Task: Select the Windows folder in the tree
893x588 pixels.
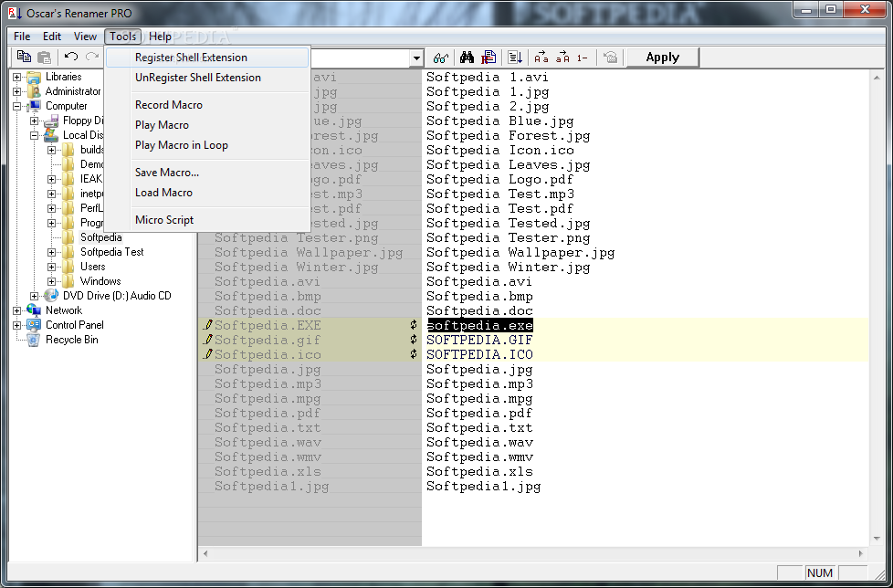Action: [100, 281]
